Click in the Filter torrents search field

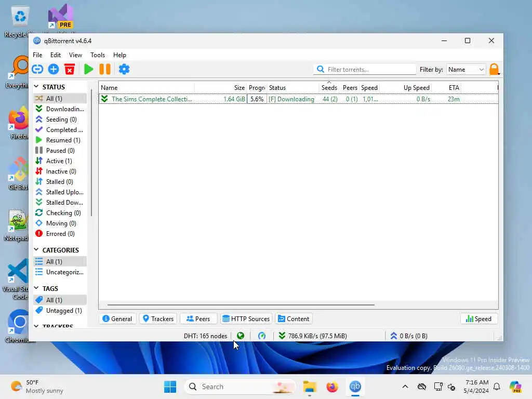pyautogui.click(x=365, y=69)
